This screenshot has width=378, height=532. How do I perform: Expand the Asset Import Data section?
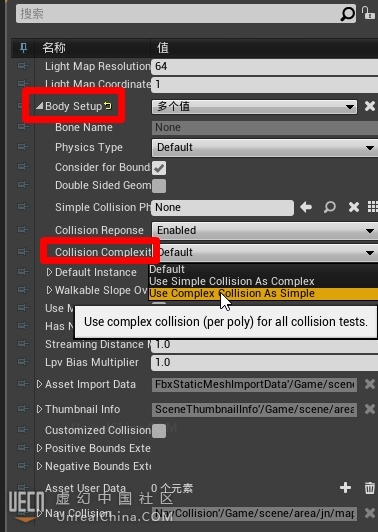(39, 384)
